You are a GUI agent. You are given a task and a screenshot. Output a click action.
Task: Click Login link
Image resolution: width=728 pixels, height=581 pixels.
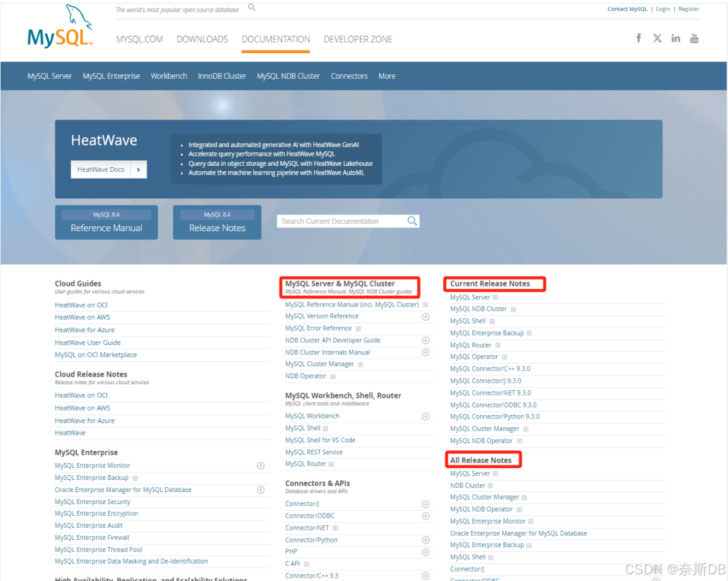point(663,9)
